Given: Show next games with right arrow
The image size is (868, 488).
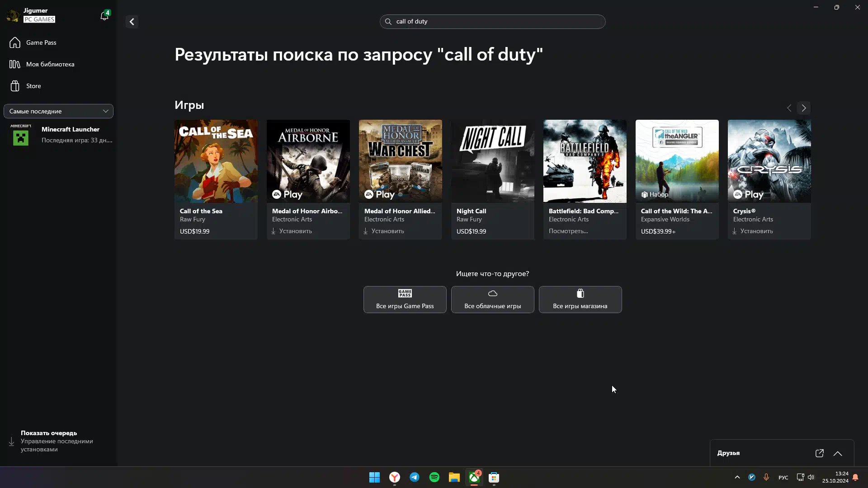Looking at the screenshot, I should 804,108.
